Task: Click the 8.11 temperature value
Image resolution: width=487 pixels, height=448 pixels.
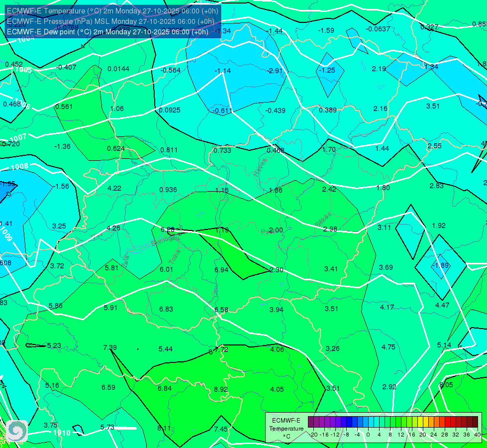Action: [x=164, y=428]
